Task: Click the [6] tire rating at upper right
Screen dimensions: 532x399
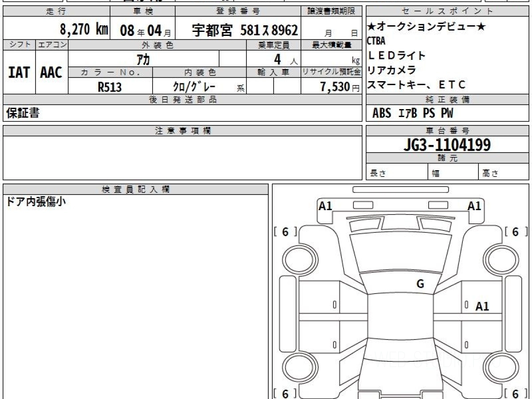Action: 515,232
